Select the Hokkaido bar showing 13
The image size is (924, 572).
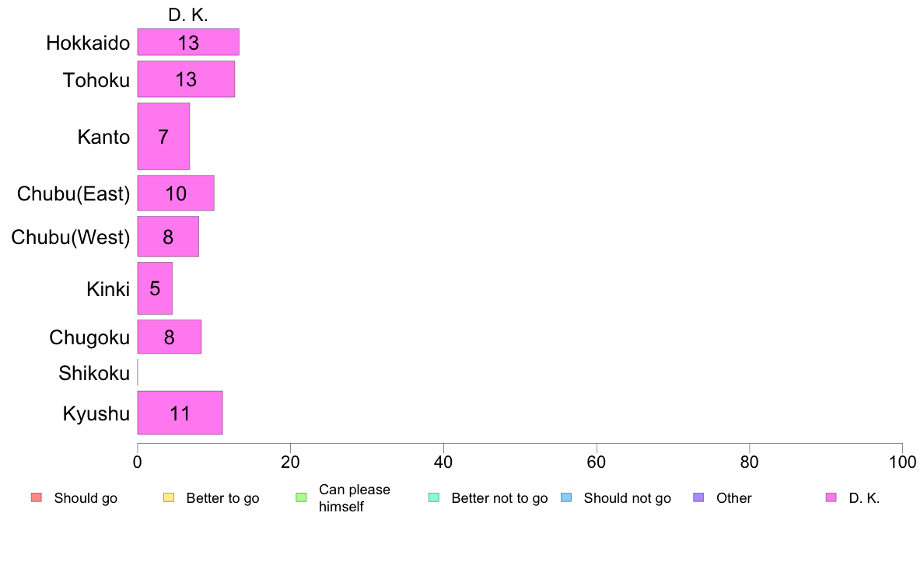188,42
